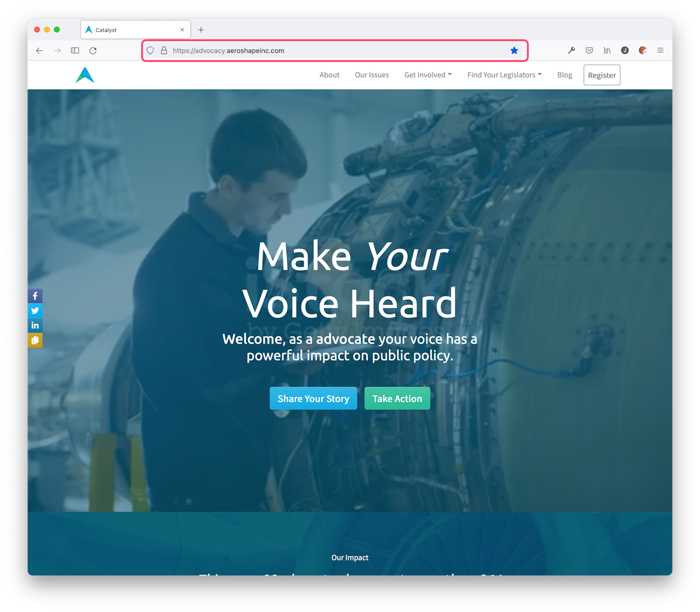
Task: Click the yellow minimize window button
Action: coord(47,30)
